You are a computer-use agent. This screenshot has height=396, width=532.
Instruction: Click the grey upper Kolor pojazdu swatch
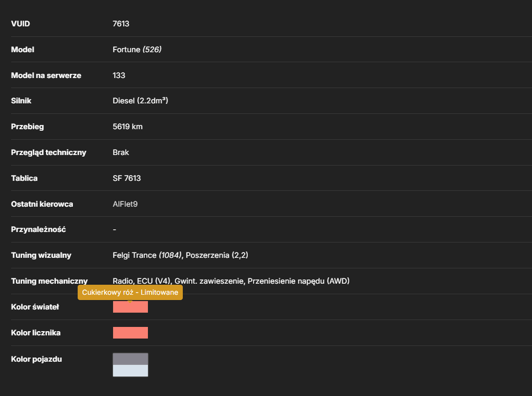coord(130,359)
